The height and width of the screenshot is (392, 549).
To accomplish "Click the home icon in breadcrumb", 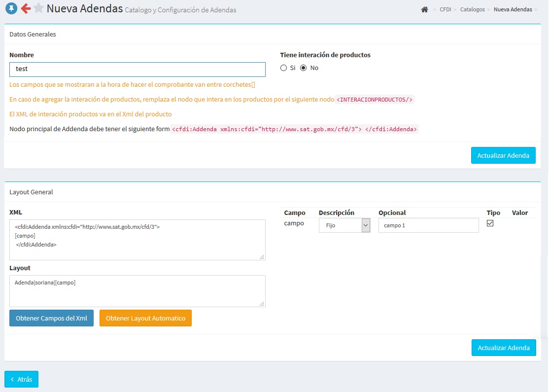I will click(x=424, y=9).
